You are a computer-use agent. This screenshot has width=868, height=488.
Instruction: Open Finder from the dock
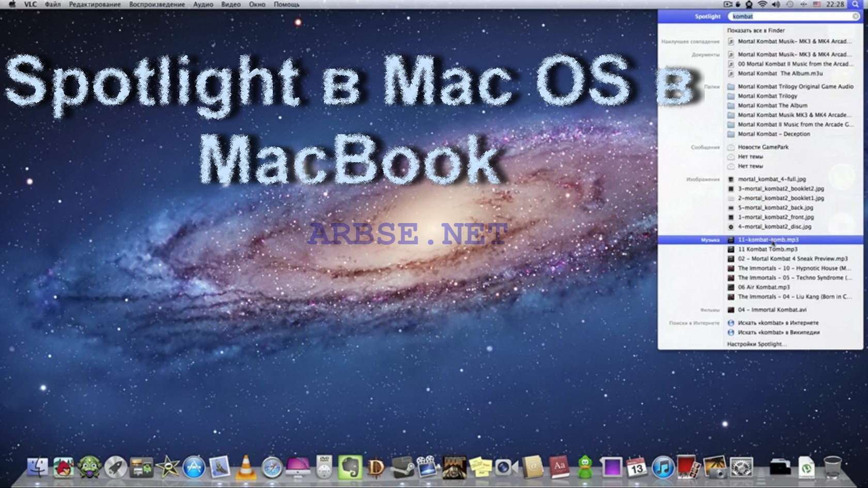37,467
